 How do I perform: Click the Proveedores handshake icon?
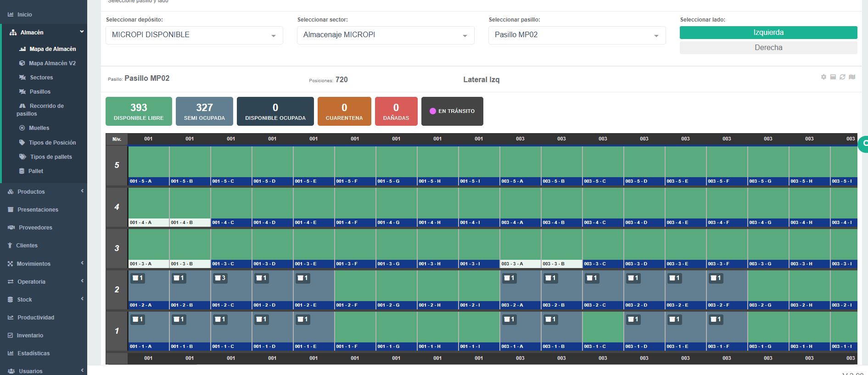[x=11, y=228]
